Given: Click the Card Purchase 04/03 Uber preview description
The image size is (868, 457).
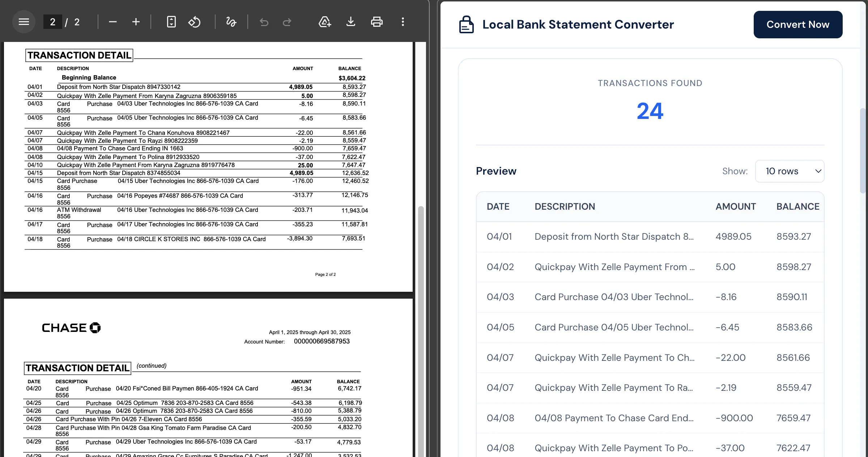Looking at the screenshot, I should (614, 297).
